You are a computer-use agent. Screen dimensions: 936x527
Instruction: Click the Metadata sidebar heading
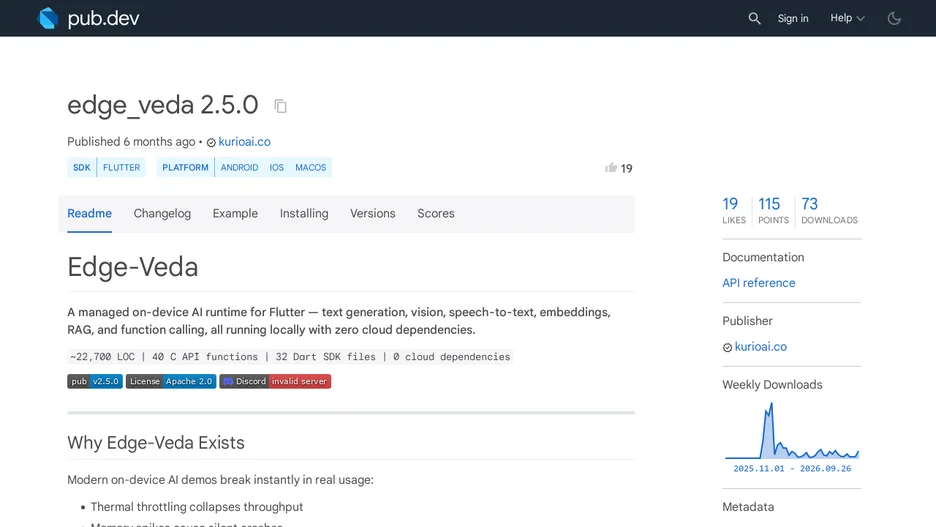(748, 507)
